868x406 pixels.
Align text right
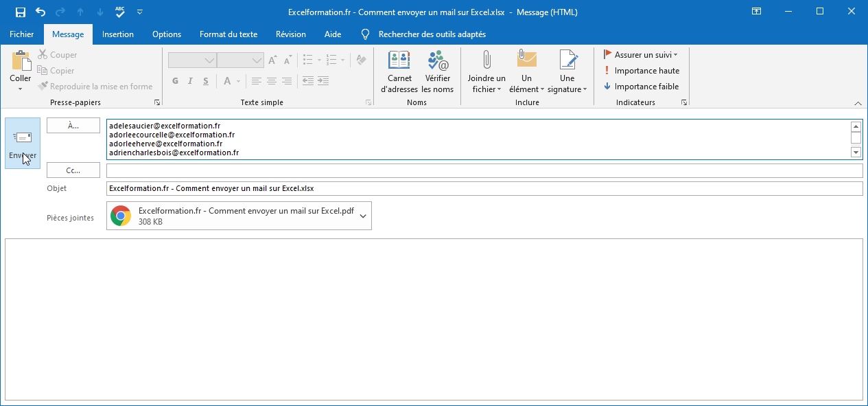click(287, 81)
